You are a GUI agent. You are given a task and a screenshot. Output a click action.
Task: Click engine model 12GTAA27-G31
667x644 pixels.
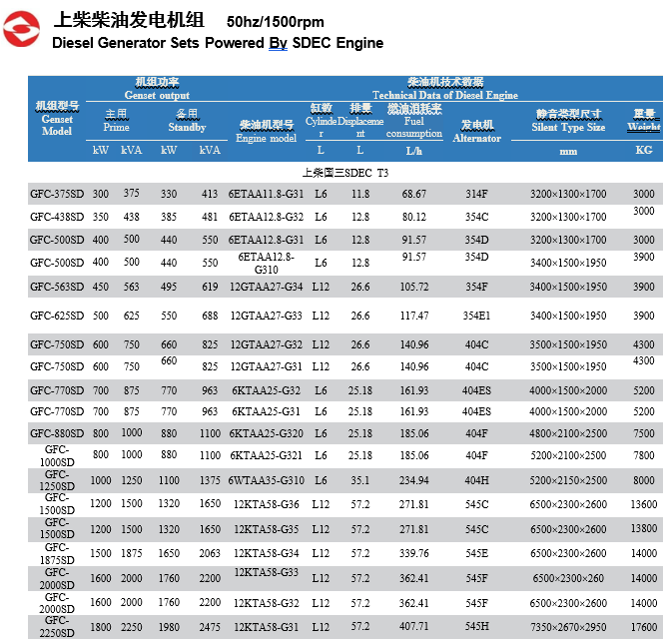267,366
